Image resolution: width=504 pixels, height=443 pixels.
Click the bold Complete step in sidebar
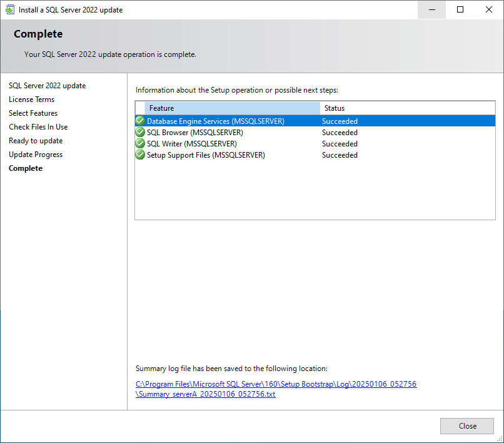click(26, 168)
